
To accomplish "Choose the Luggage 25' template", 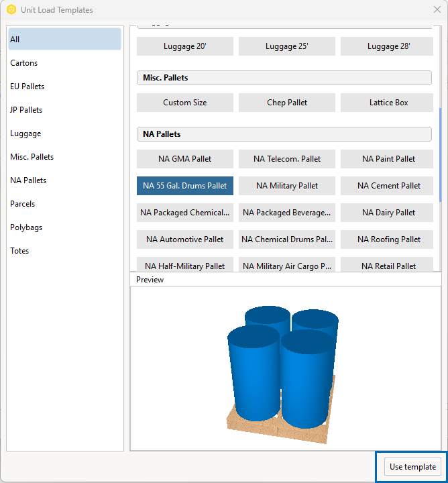I will point(287,46).
